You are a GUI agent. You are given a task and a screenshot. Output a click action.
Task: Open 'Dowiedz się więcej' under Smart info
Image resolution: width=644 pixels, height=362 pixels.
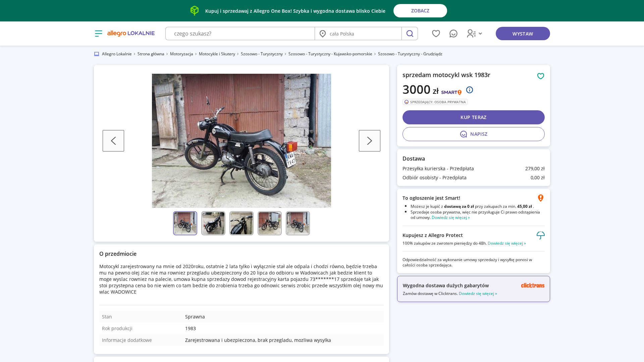click(x=450, y=218)
